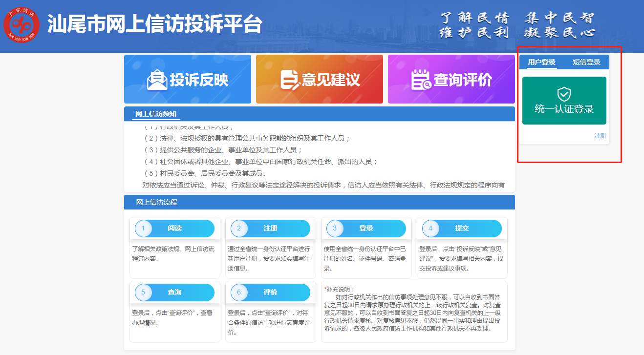Click the Guangdong Xinfang red logo
Screen dimensions: 644x355
point(21,24)
